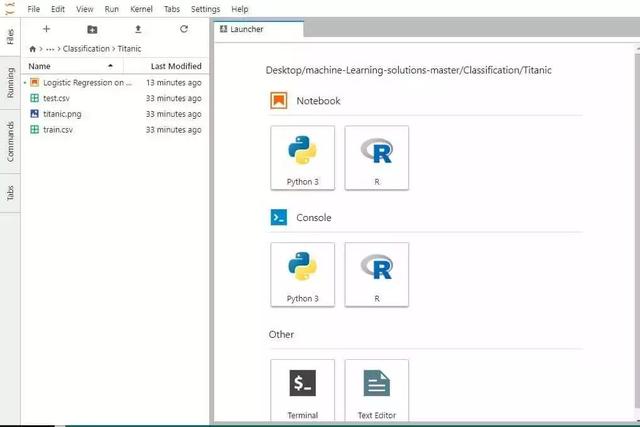Switch to Files sidebar tab
640x427 pixels.
tap(10, 37)
